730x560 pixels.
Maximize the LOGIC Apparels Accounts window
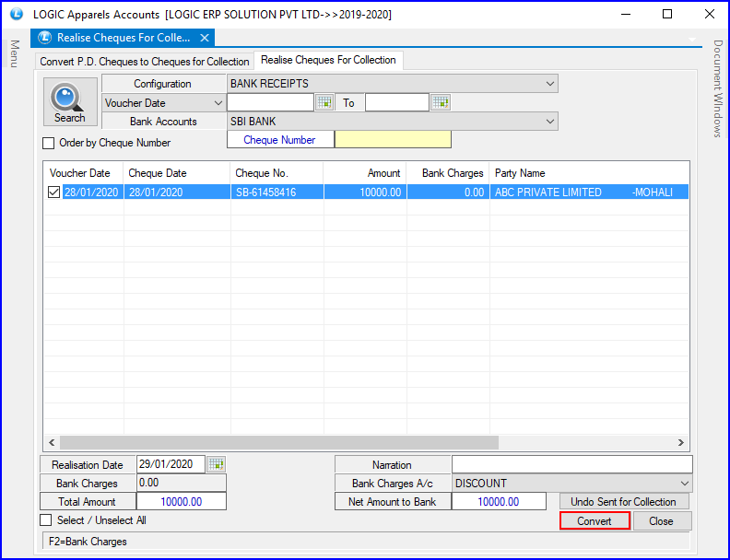(667, 14)
